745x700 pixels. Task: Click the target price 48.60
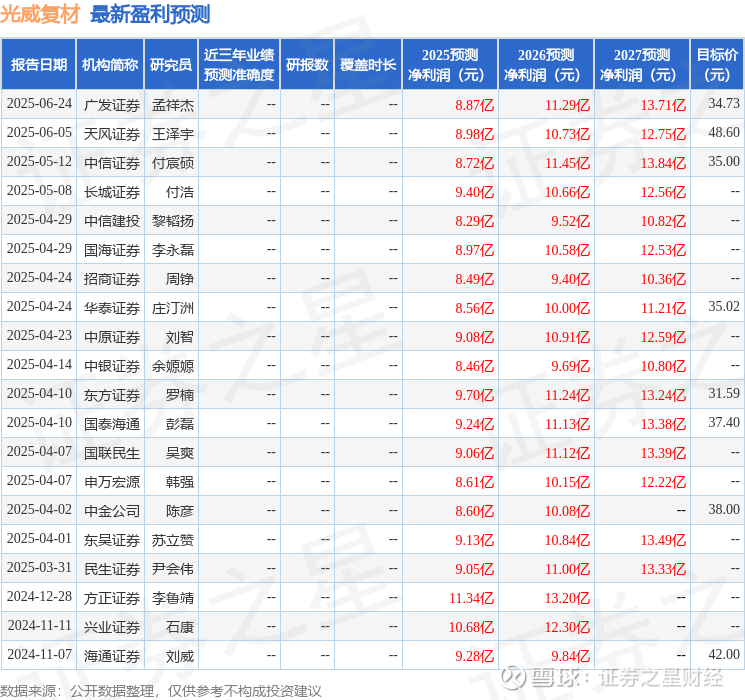[724, 132]
